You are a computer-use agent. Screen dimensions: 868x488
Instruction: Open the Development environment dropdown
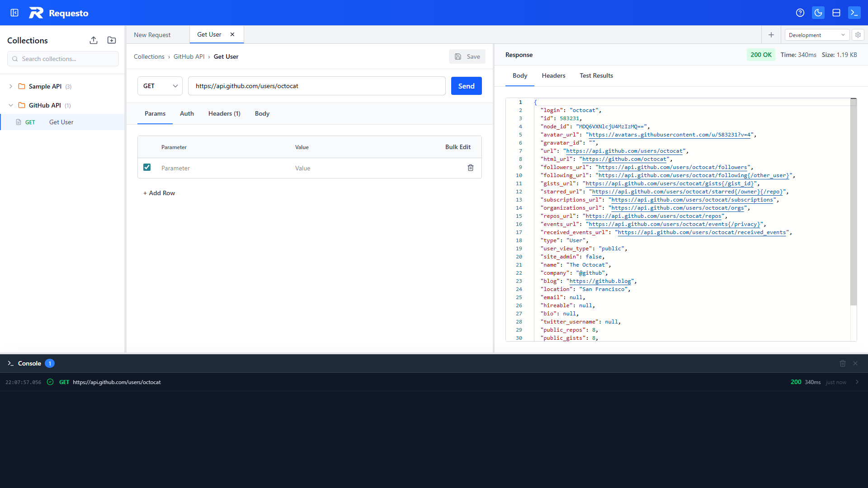[816, 35]
